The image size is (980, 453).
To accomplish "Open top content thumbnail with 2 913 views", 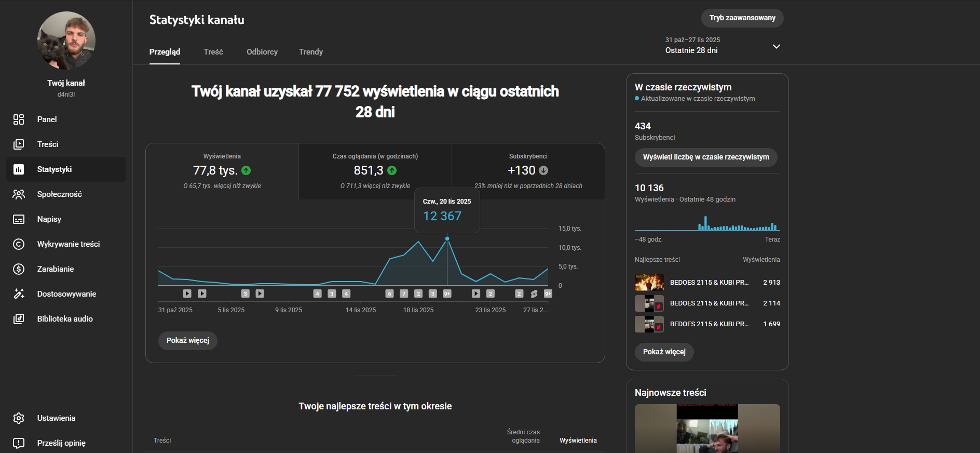I will 649,283.
